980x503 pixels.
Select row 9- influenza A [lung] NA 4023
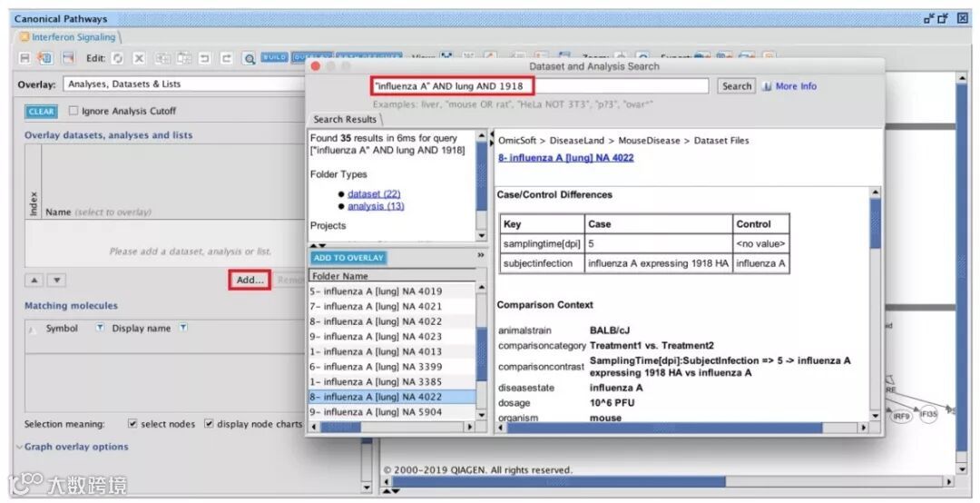point(393,337)
